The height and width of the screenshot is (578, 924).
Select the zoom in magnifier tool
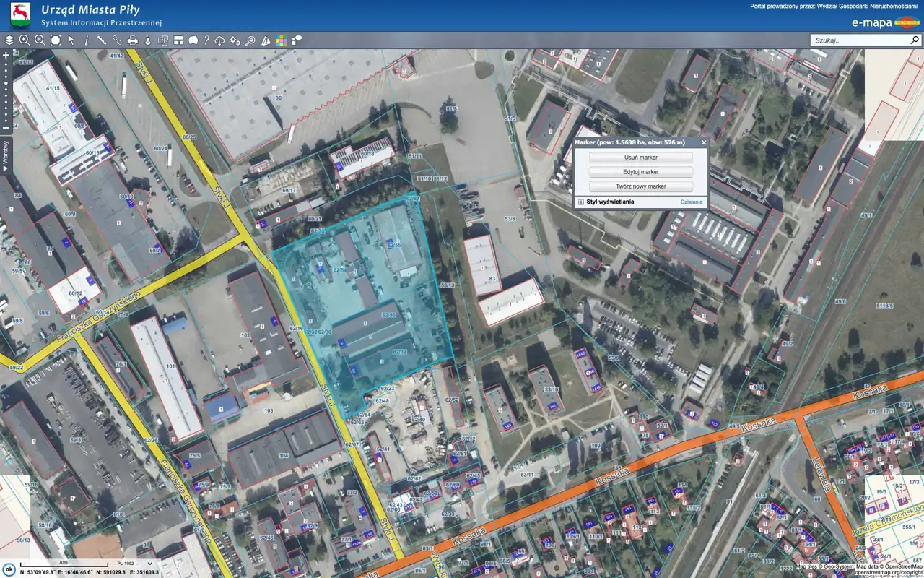[25, 40]
